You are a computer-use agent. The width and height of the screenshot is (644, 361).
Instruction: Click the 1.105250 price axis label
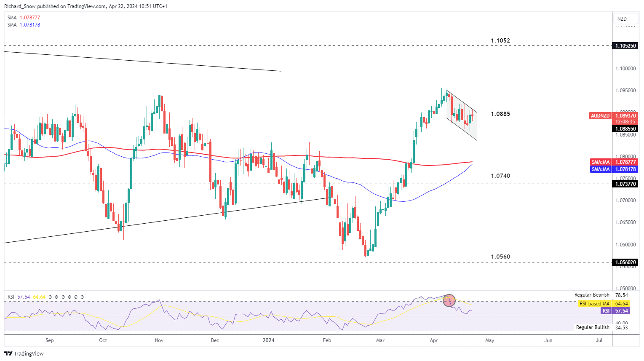pyautogui.click(x=625, y=45)
